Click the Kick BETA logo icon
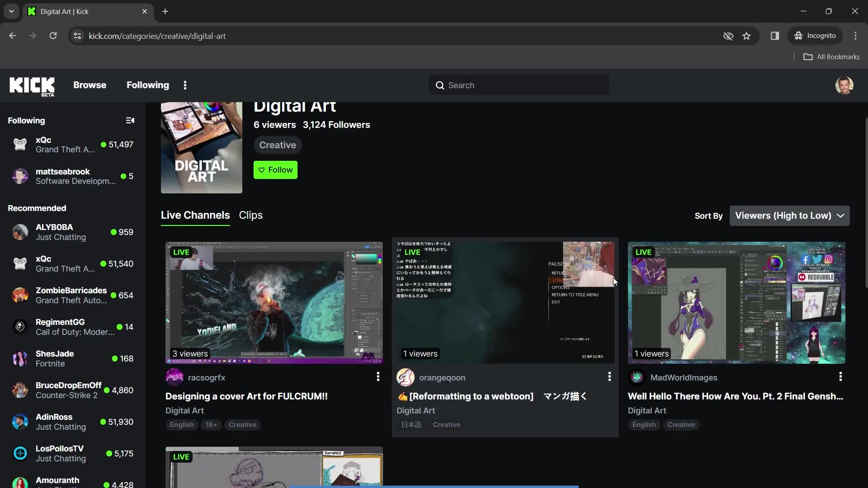 pos(32,85)
